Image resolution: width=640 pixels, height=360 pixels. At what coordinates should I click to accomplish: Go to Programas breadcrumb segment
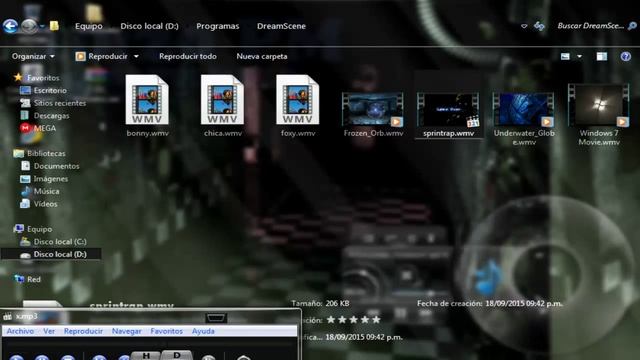click(x=218, y=26)
